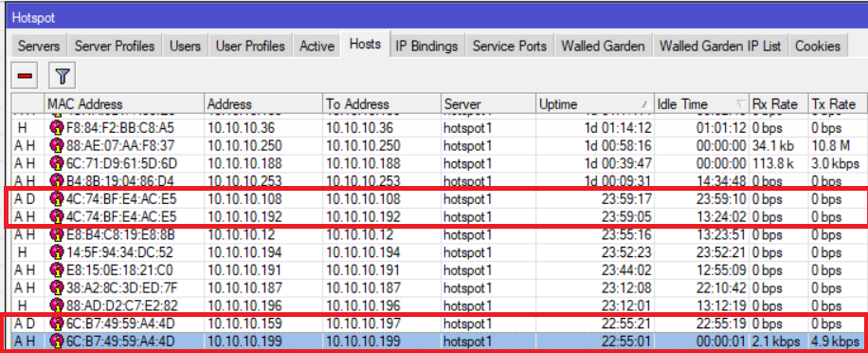Click host icon for E8:B4:C8:19:E8:8B
The image size is (868, 353).
point(57,235)
